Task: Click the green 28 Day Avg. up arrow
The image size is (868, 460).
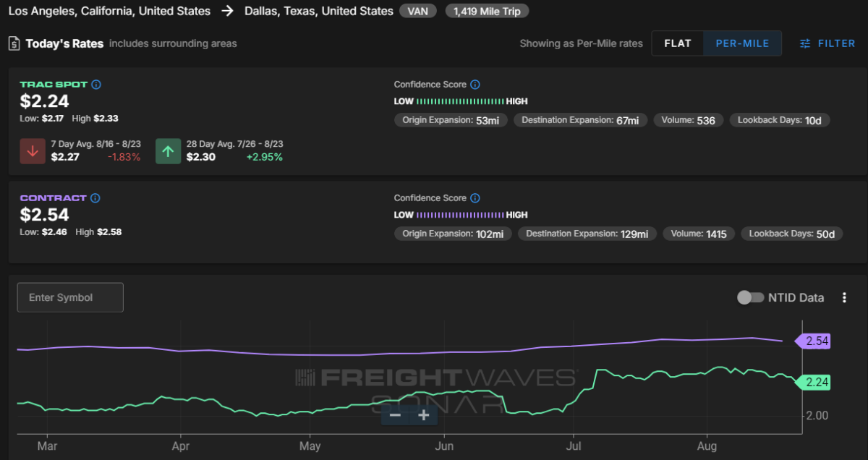Action: 168,151
